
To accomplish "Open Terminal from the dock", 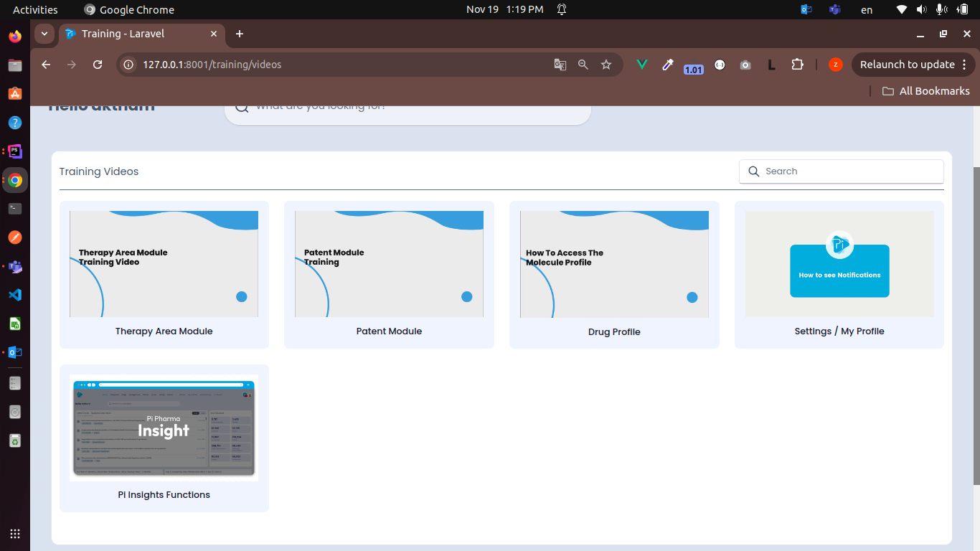I will 15,209.
